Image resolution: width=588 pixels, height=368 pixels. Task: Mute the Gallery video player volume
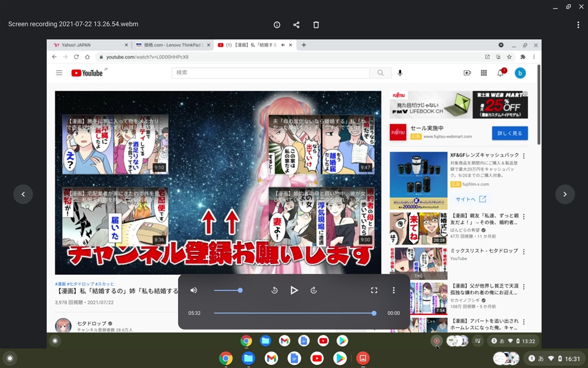point(194,290)
